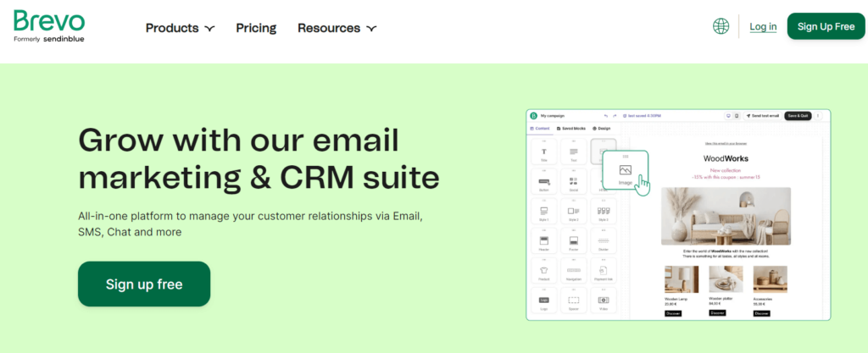Click the living room hero image

[x=726, y=216]
